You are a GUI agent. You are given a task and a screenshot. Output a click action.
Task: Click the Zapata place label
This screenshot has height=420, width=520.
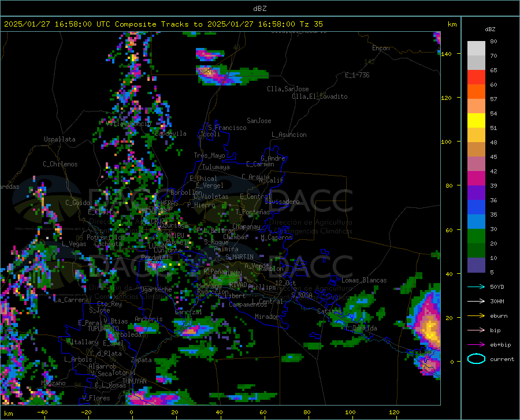click(142, 360)
